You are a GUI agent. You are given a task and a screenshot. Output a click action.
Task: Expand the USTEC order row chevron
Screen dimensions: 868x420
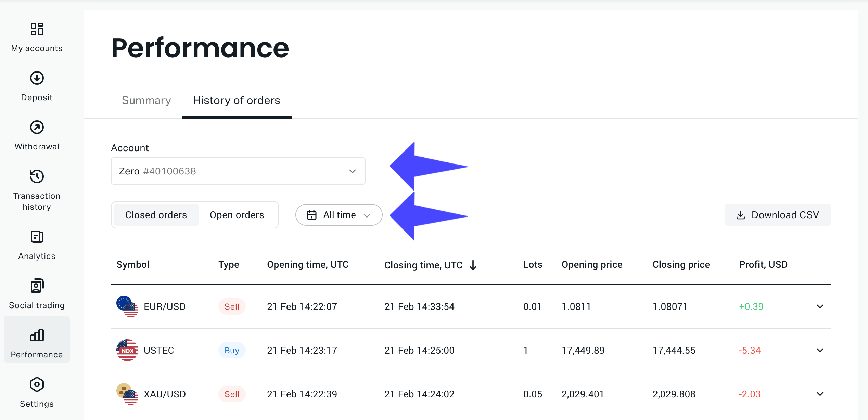pyautogui.click(x=820, y=350)
